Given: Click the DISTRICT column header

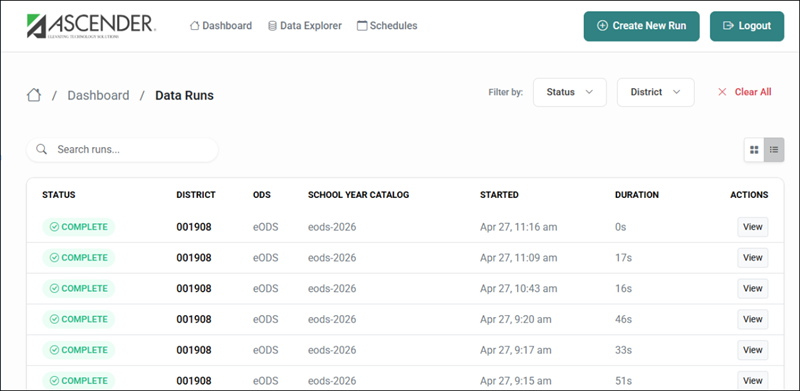Looking at the screenshot, I should (x=196, y=195).
